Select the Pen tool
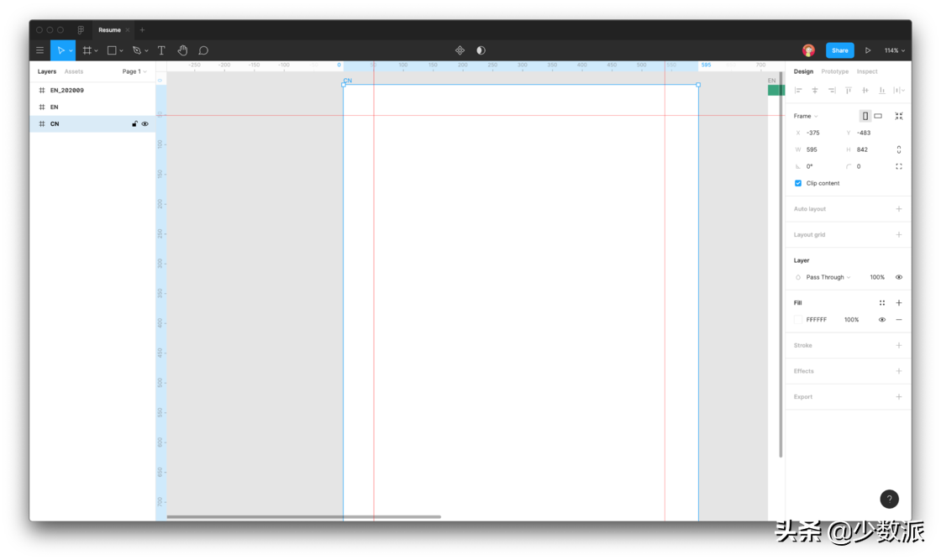Screen dimensions: 941x560 tap(137, 50)
